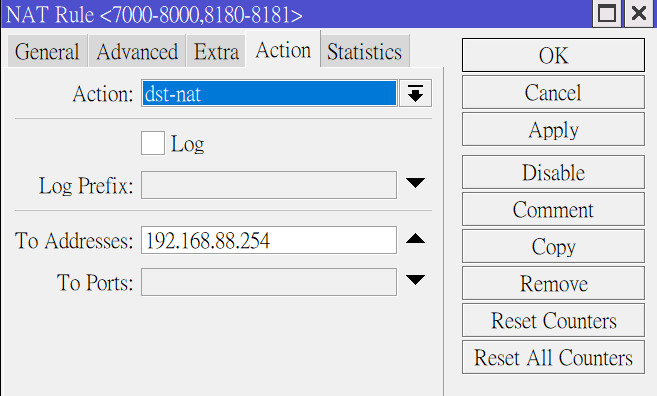The height and width of the screenshot is (396, 657).
Task: Enable the Log checkbox
Action: click(x=153, y=143)
